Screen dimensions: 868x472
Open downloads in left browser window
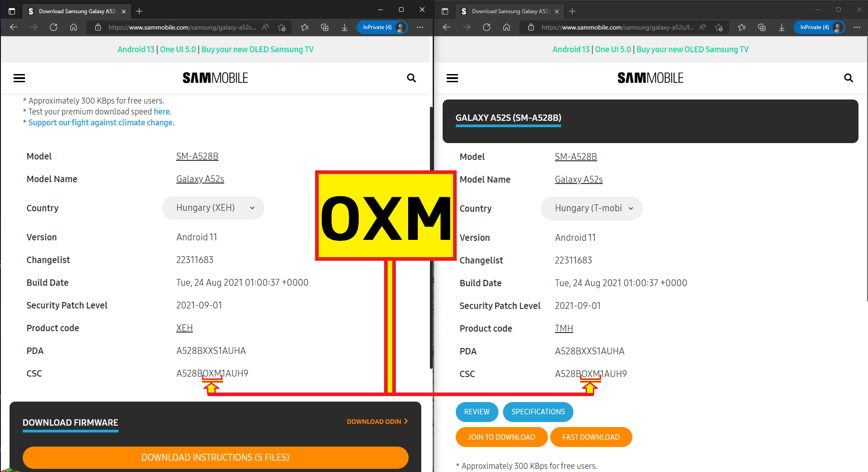[345, 27]
